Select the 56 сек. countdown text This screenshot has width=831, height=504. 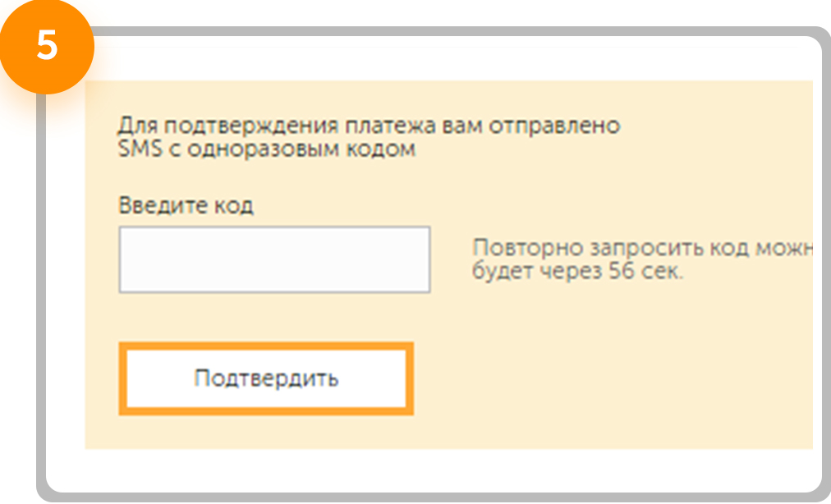click(646, 272)
